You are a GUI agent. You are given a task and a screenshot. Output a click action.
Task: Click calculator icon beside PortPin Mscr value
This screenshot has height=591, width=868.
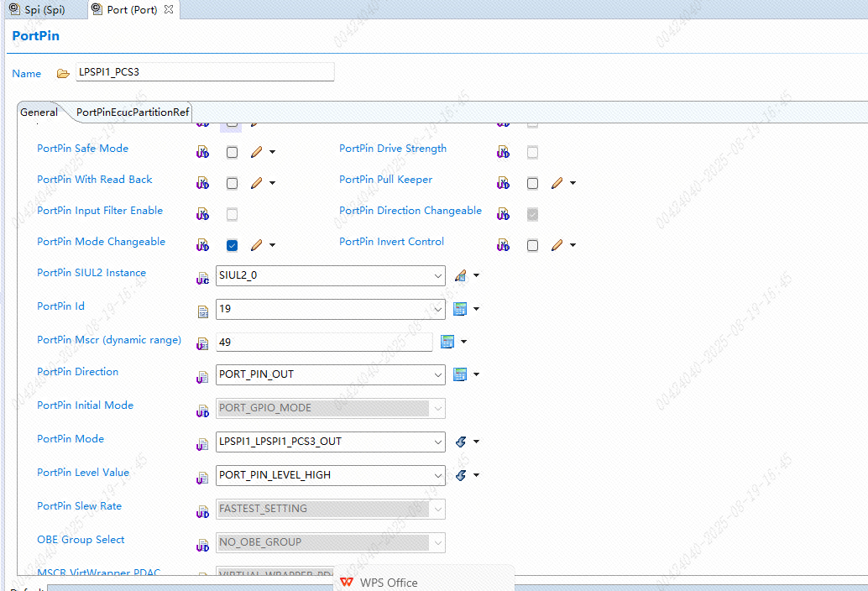tap(447, 342)
